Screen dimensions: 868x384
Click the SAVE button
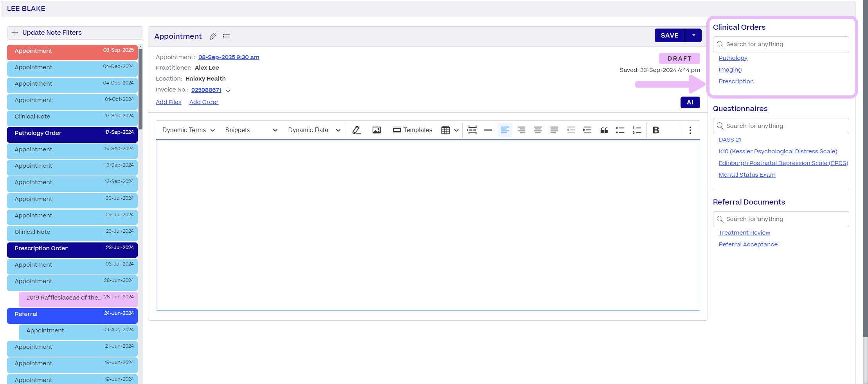coord(670,36)
